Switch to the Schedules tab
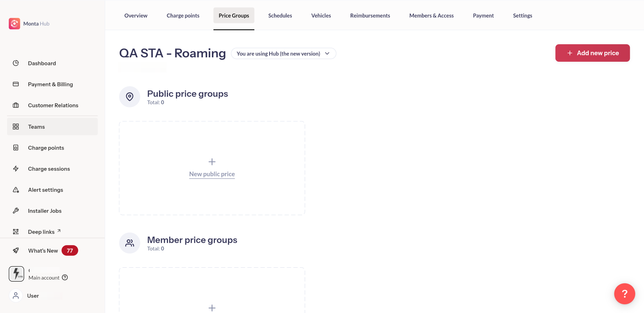 coord(280,16)
